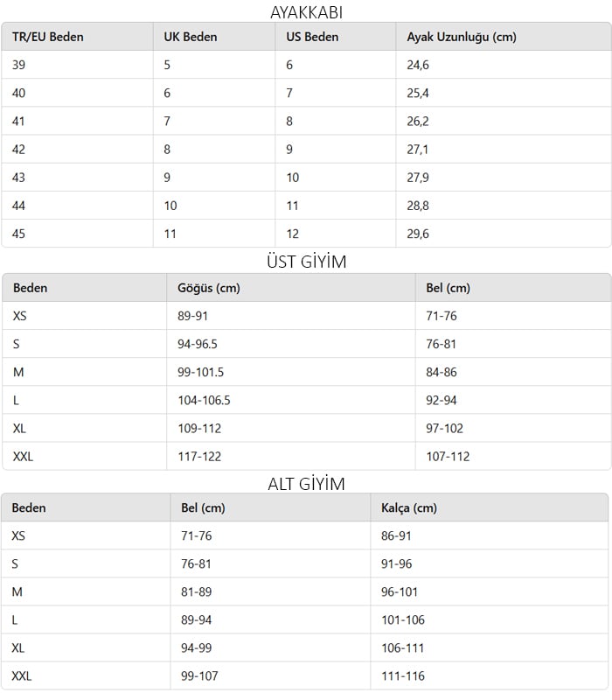This screenshot has height=700, width=612.
Task: Click the TR/EU Beden column header
Action: (x=48, y=37)
